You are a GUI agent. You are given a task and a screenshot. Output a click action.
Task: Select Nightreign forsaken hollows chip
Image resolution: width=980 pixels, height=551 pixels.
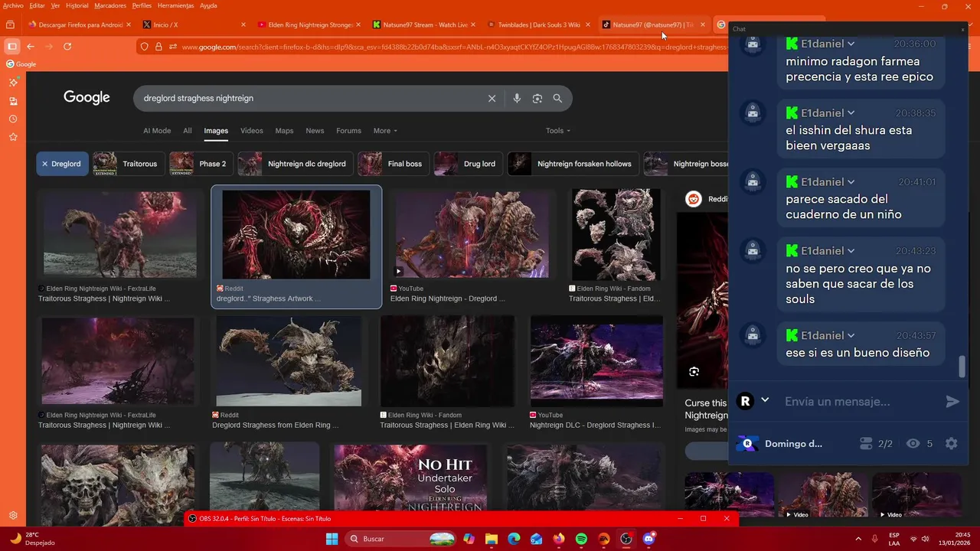(x=573, y=164)
